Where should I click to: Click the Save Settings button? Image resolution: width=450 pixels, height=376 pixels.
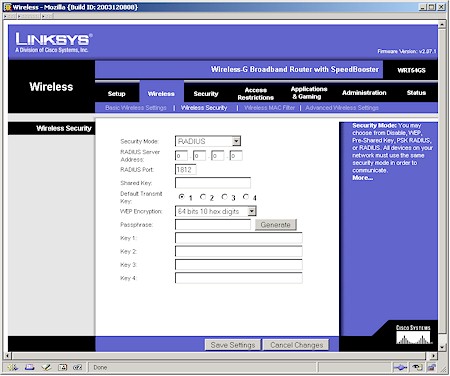tap(233, 345)
